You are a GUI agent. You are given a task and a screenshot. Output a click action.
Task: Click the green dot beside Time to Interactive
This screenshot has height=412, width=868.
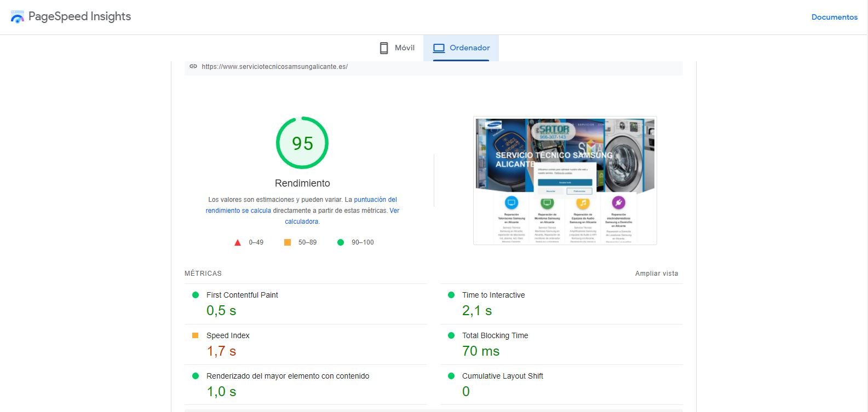pos(451,295)
